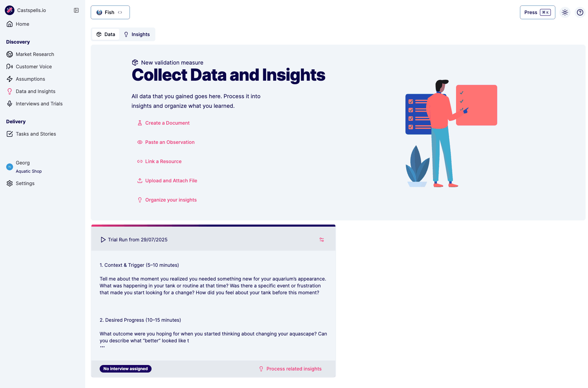Open the Settings gear icon
This screenshot has width=588, height=388.
click(9, 183)
